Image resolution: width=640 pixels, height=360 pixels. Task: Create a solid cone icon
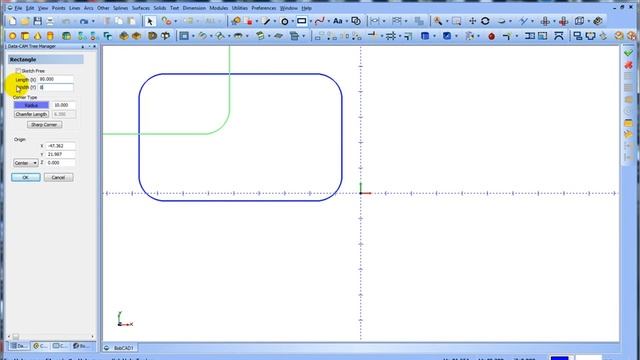point(38,36)
